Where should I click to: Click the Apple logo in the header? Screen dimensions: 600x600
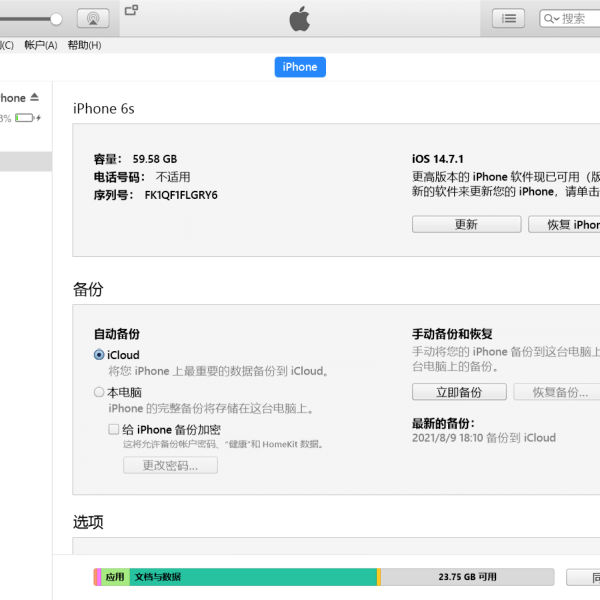pos(300,18)
